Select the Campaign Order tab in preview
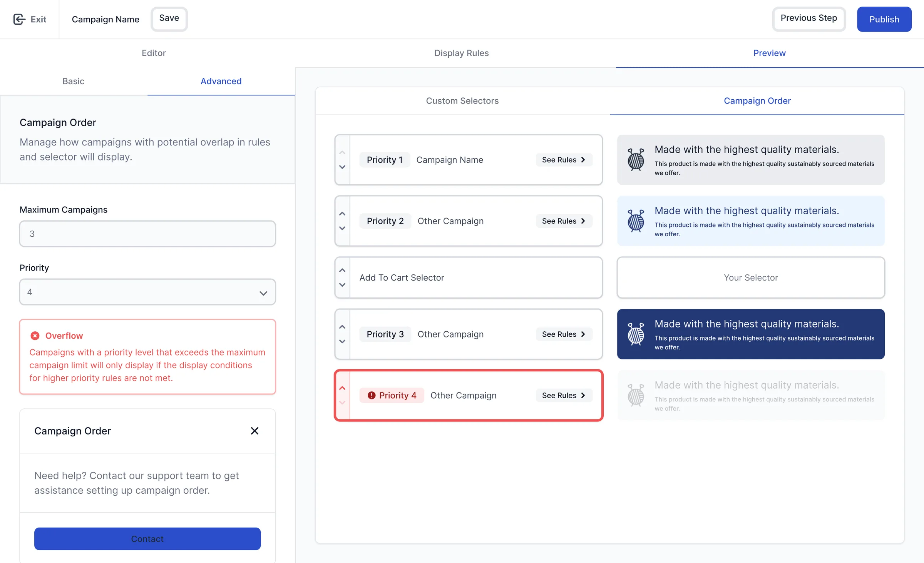924x563 pixels. point(757,101)
